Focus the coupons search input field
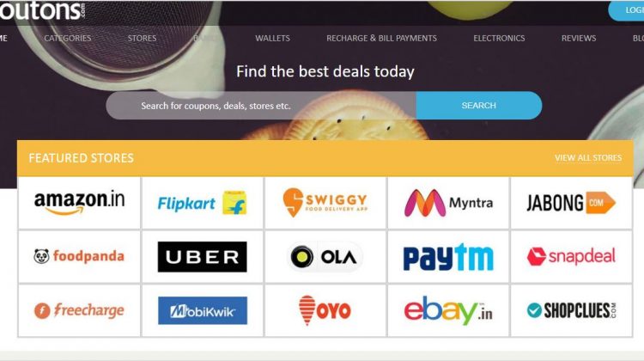 261,105
